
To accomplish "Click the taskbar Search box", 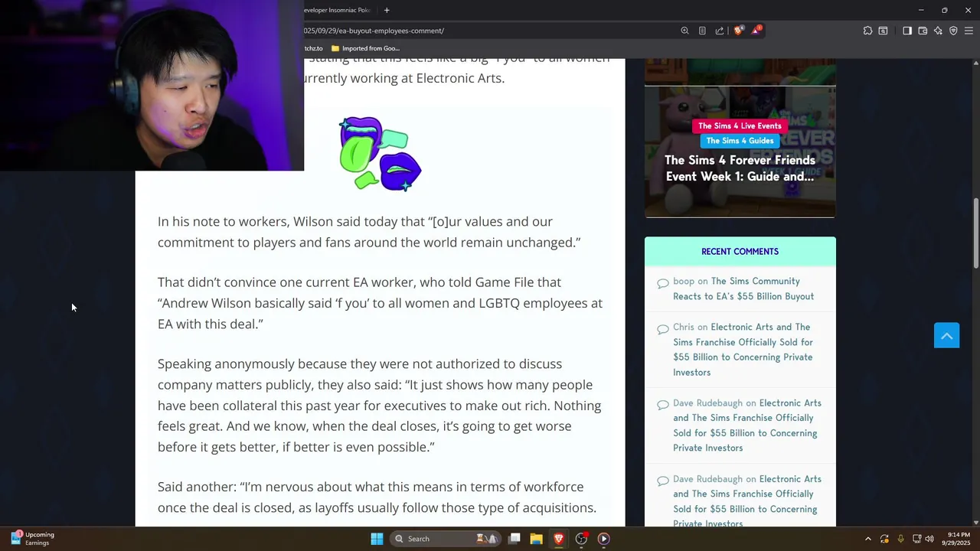I will click(x=446, y=539).
